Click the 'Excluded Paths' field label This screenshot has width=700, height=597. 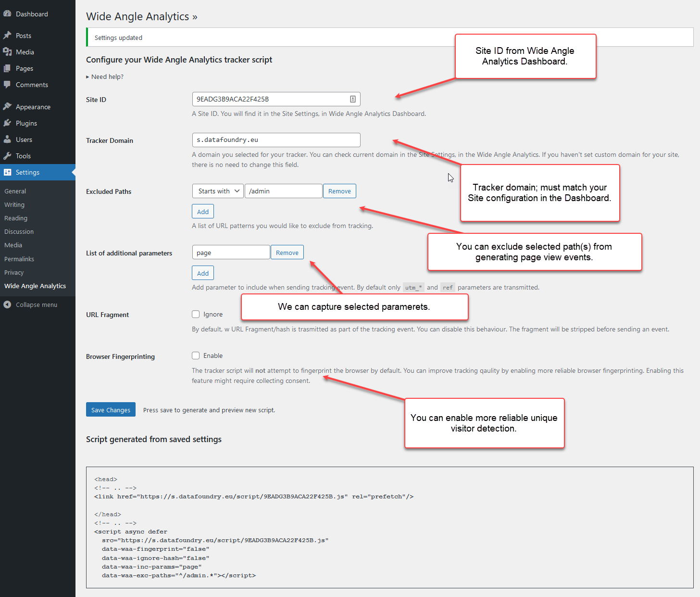click(109, 191)
